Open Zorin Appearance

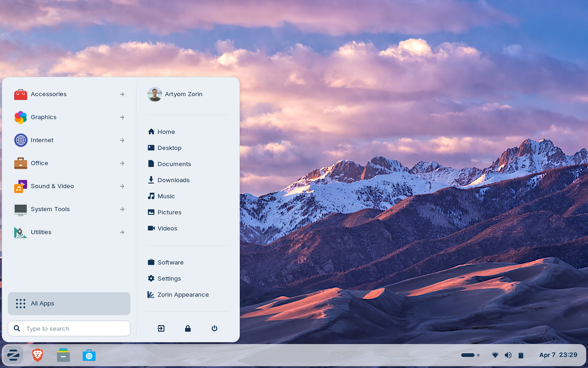(183, 294)
